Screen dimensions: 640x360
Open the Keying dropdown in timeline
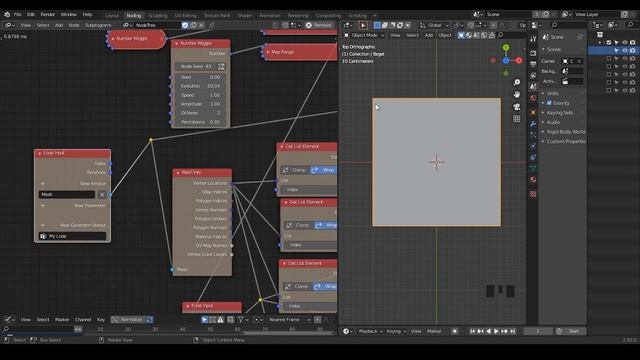tap(396, 331)
